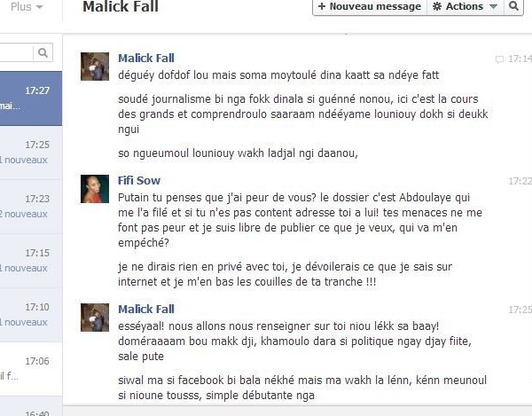Select the 17:25 conversation with nouveaux
The width and height of the screenshot is (532, 416).
(x=31, y=153)
